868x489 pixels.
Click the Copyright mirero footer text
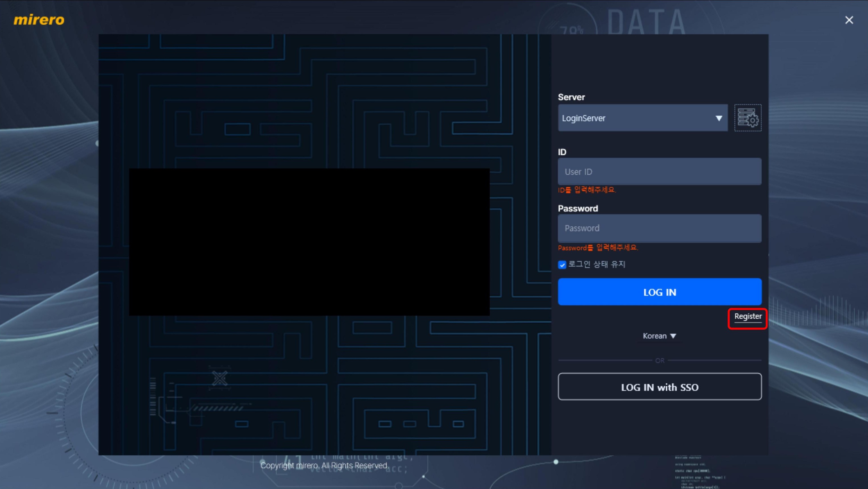click(324, 466)
